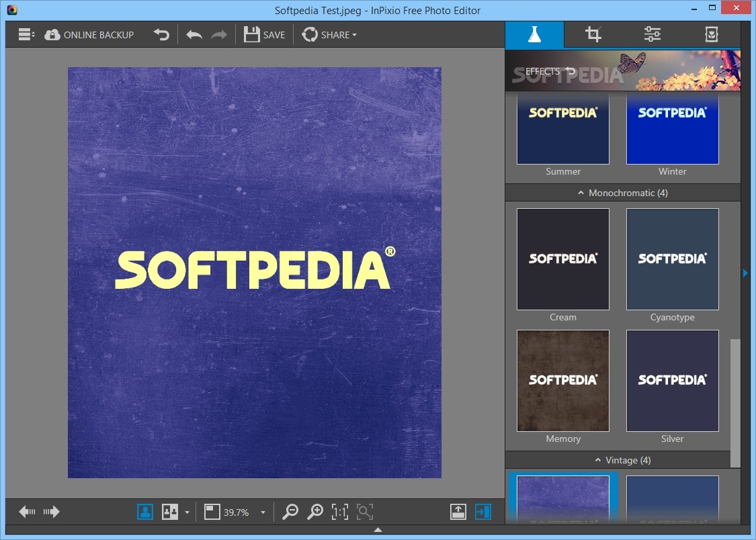Image resolution: width=756 pixels, height=540 pixels.
Task: Apply the Silver effect thumbnail
Action: coord(672,381)
